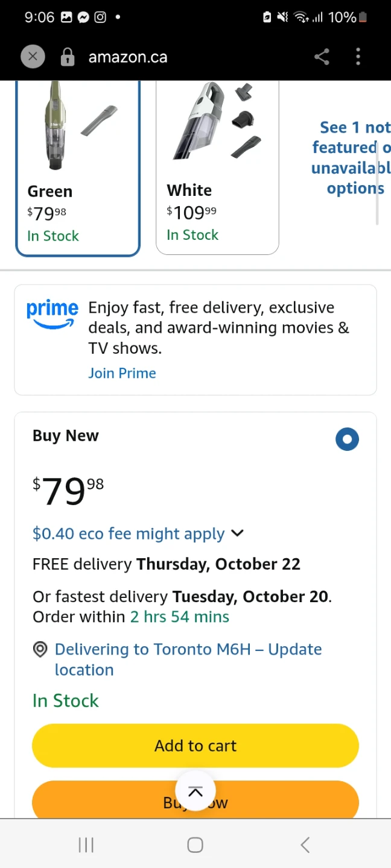Select the Green color option
The height and width of the screenshot is (868, 391).
pyautogui.click(x=78, y=168)
